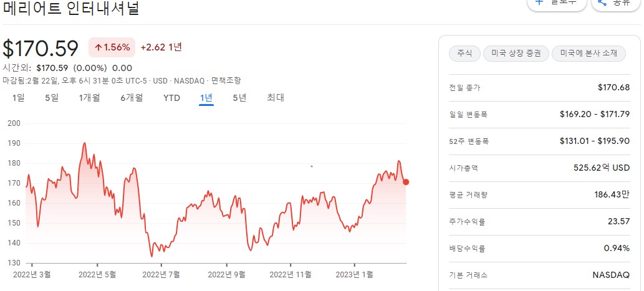Click the 일일 변동폭 value $169.20 - $171.79

(x=594, y=114)
